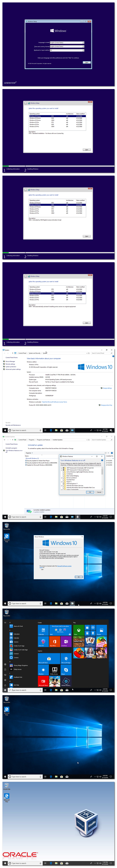Click Programs and Features breadcrumb segment
Viewport: 117px width, 868px height.
[x=44, y=440]
